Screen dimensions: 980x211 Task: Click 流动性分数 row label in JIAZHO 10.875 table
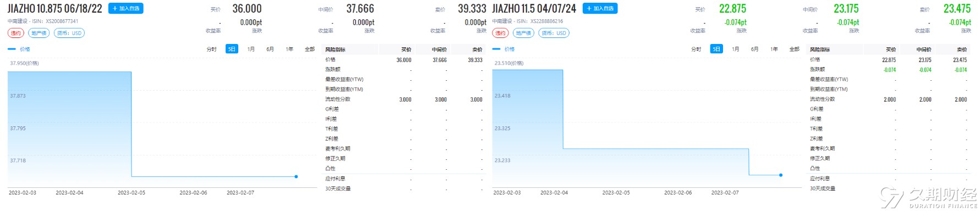coord(338,99)
